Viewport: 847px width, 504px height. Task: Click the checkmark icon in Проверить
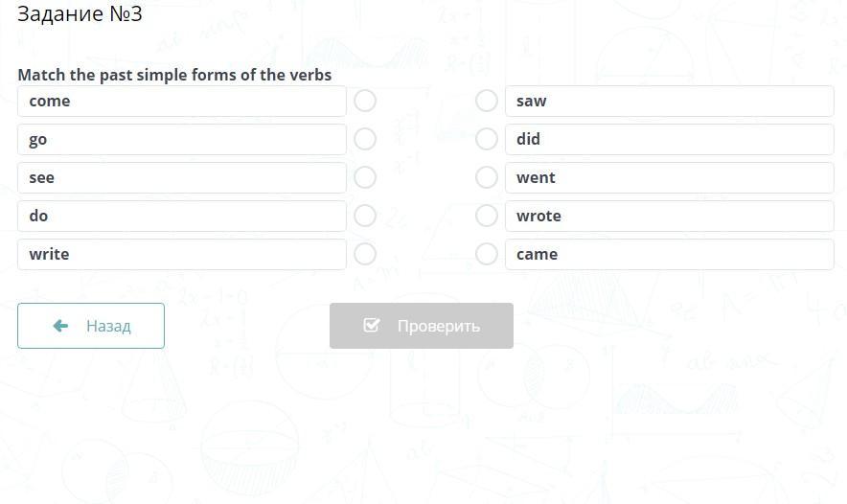point(372,326)
